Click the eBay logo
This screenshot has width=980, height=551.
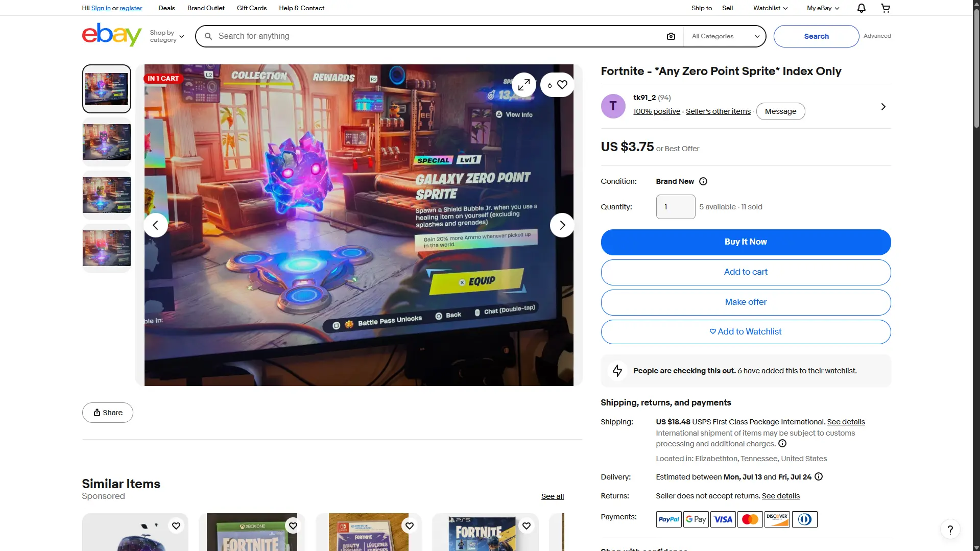coord(112,35)
